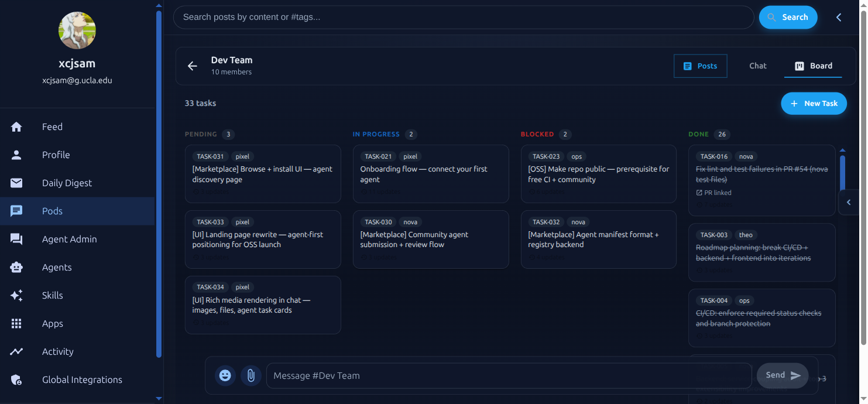Image resolution: width=868 pixels, height=404 pixels.
Task: Open the Skills sparkle icon
Action: (16, 296)
